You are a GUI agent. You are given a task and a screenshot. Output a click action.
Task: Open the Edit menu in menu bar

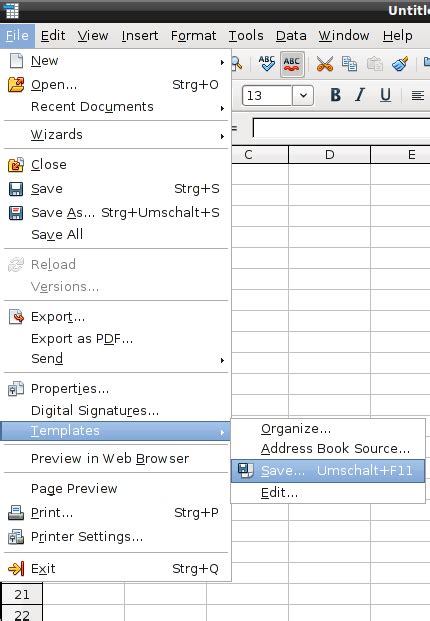click(53, 36)
